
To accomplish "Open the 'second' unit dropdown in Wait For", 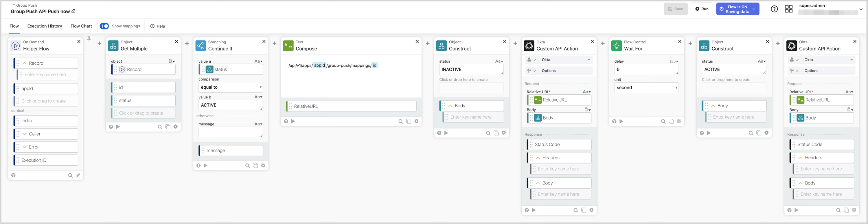I will 646,87.
